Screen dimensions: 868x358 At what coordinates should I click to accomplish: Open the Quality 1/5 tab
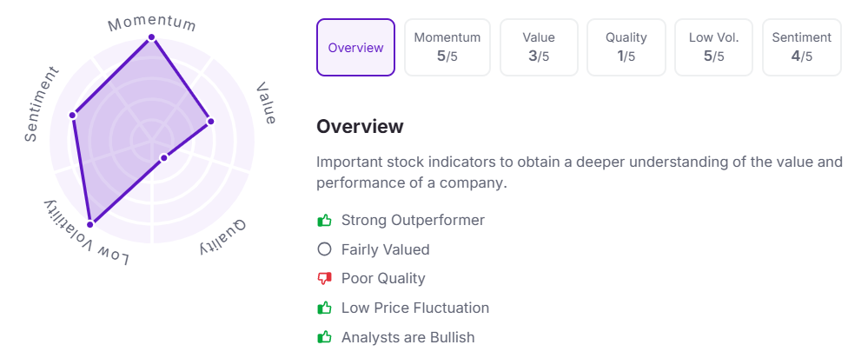tap(626, 48)
